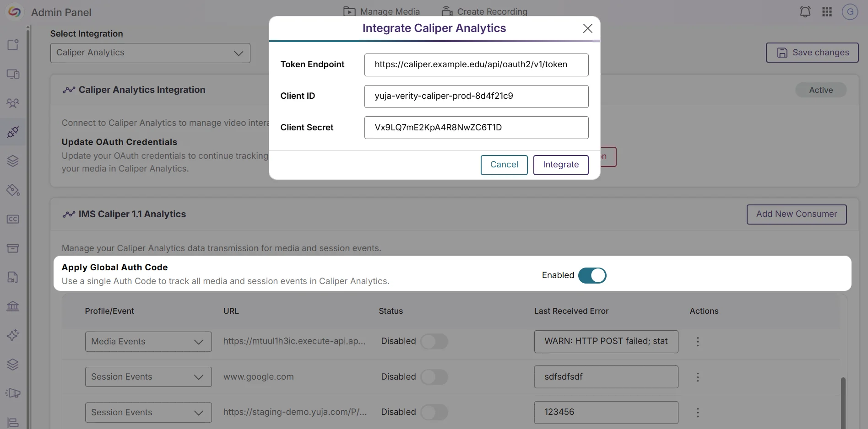Open the apps grid menu icon
The width and height of the screenshot is (868, 429).
coord(827,12)
